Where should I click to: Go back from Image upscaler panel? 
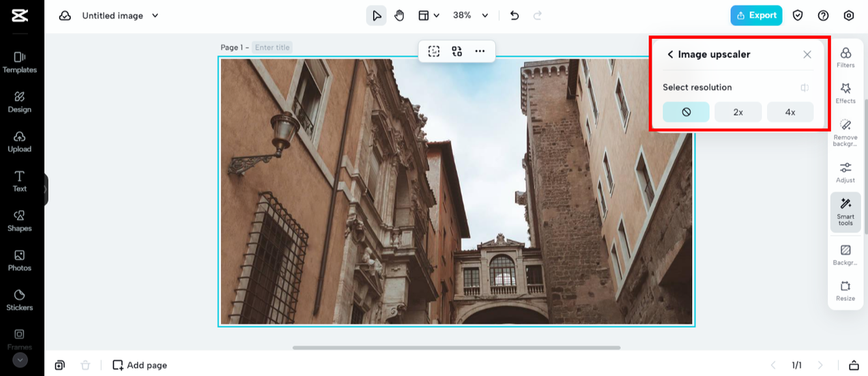tap(670, 55)
